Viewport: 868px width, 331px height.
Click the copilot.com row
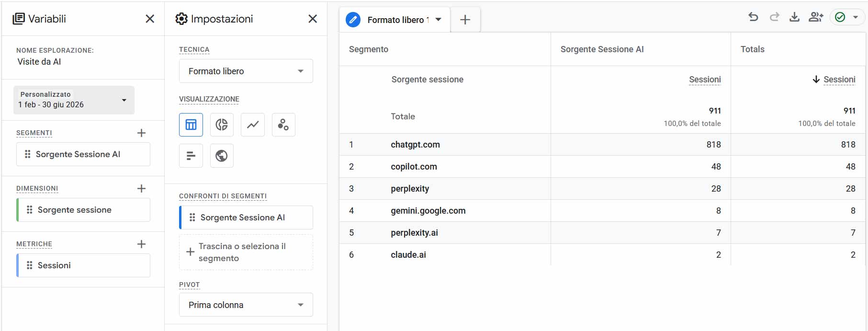pos(602,167)
